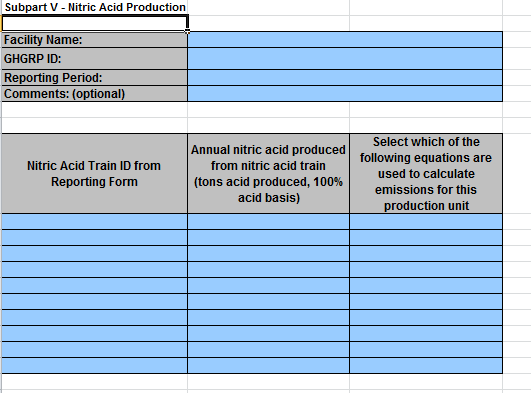This screenshot has height=393, width=531.
Task: Click the last blue cell under equations selection column
Action: pos(426,366)
